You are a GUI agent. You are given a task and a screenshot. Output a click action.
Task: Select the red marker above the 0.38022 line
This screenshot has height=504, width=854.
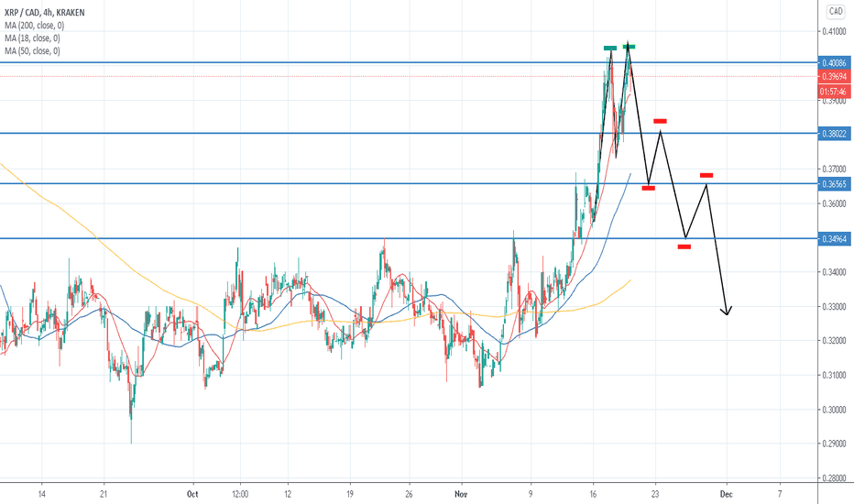pyautogui.click(x=660, y=121)
